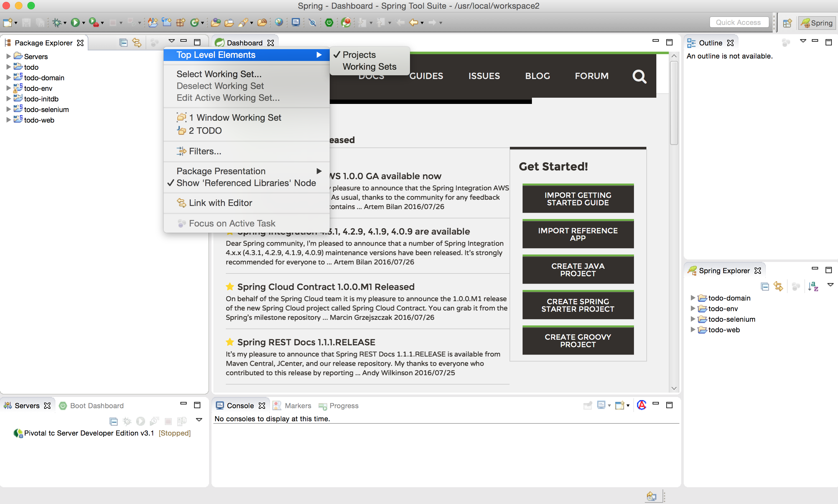The width and height of the screenshot is (838, 504).
Task: Click the green Run button in toolbar
Action: click(x=75, y=22)
